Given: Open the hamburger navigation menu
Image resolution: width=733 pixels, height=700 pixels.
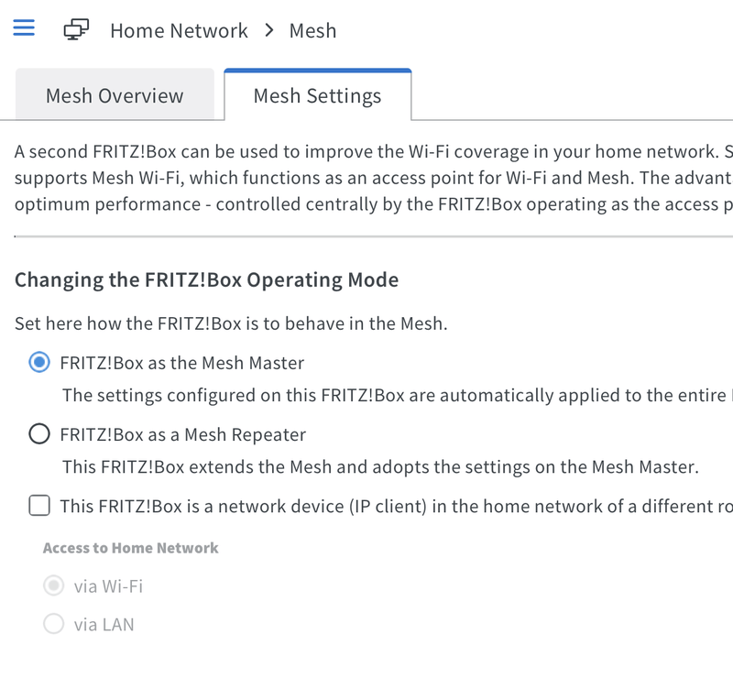Looking at the screenshot, I should 24,28.
